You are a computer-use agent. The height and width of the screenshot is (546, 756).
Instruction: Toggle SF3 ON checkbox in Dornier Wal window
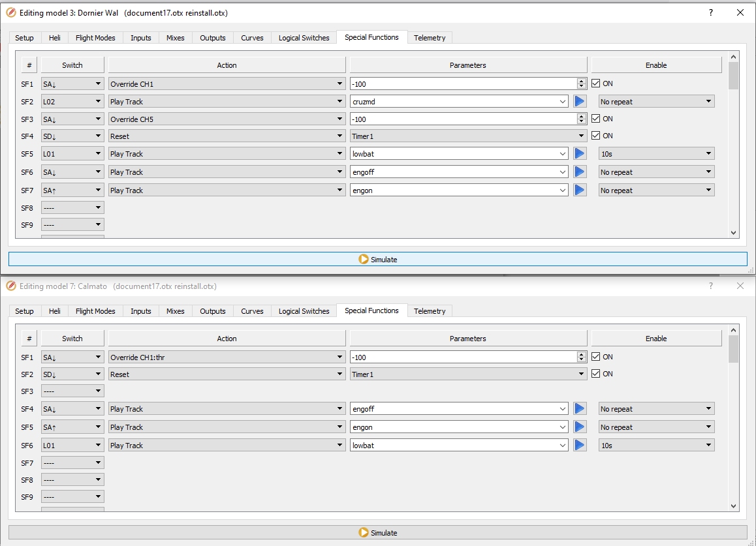596,119
